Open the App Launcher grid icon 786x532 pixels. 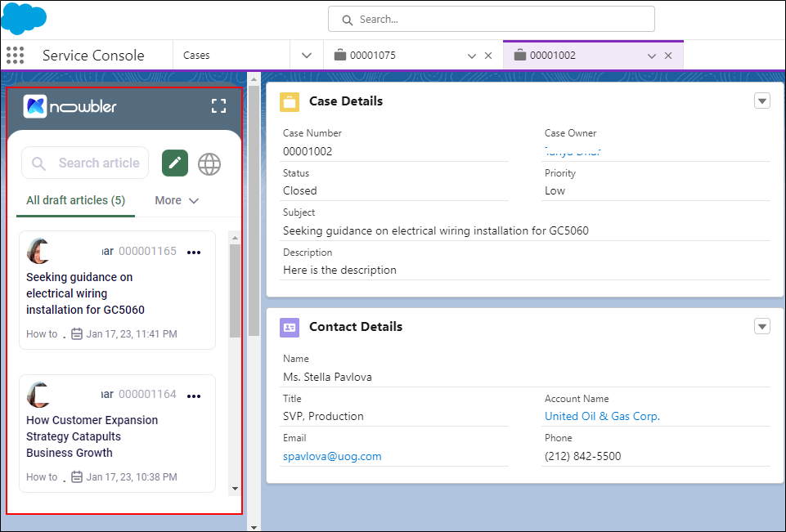coord(15,56)
